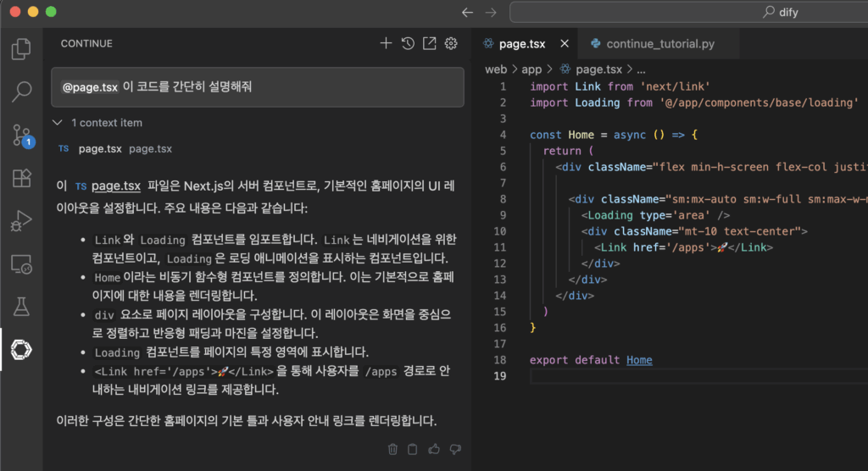
Task: Give thumbs down to the response
Action: 455,449
